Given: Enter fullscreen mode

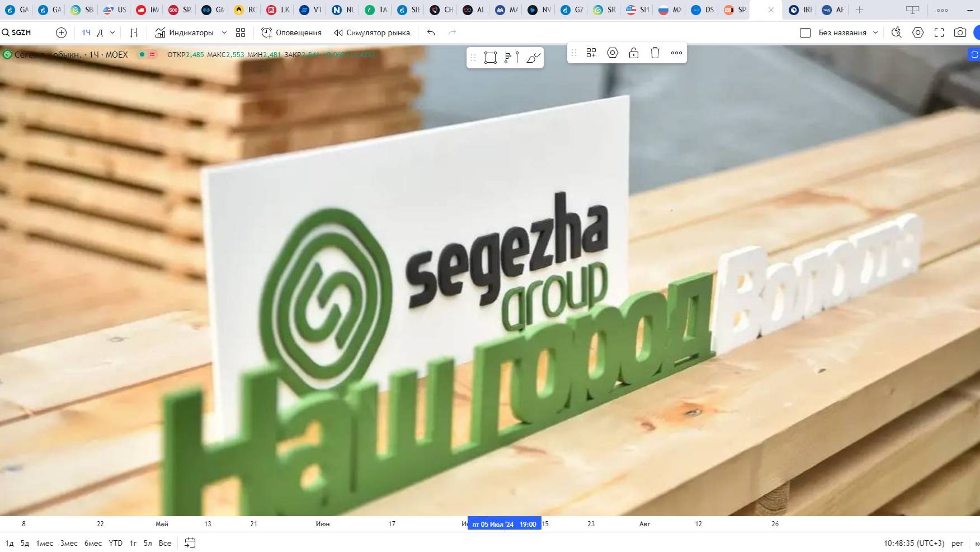Looking at the screenshot, I should click(939, 32).
